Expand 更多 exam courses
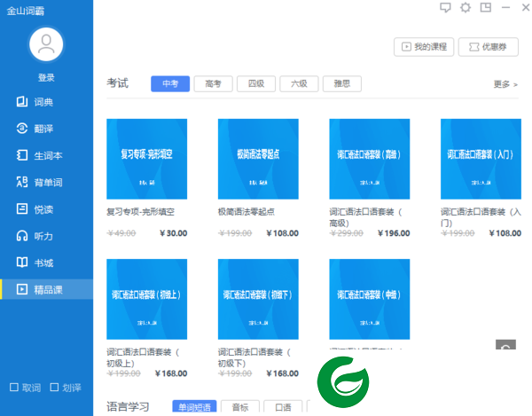Viewport: 532px width, 416px height. pyautogui.click(x=505, y=84)
